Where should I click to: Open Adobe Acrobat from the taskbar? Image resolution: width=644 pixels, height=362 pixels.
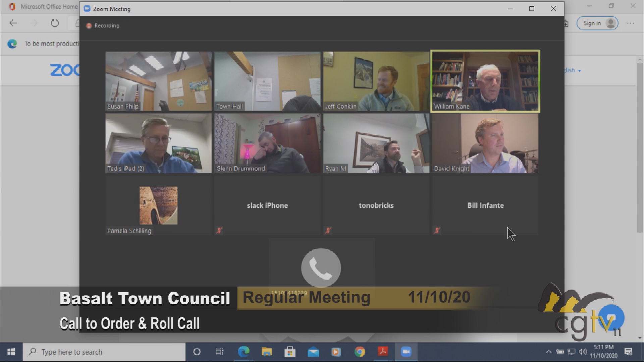coord(383,352)
